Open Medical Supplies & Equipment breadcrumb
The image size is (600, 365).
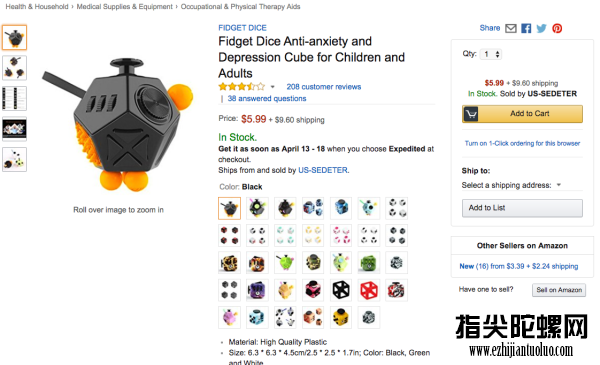(x=124, y=7)
